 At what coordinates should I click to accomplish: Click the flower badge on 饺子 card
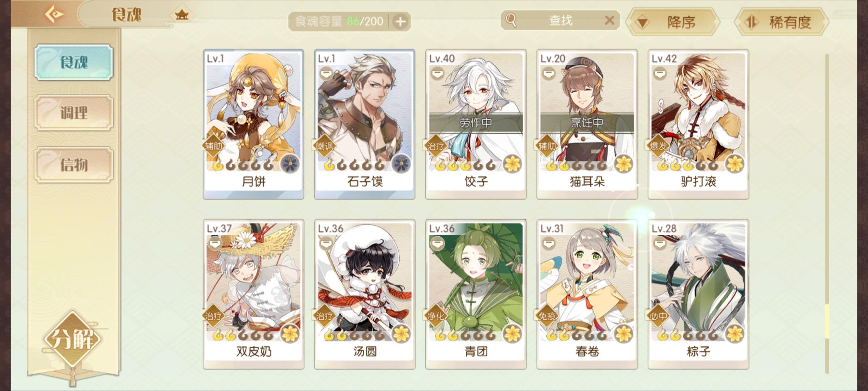point(512,164)
